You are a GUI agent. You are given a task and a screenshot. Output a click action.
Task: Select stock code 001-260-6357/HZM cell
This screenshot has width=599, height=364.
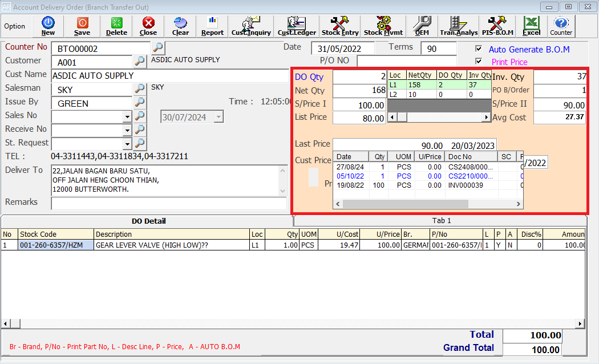point(56,245)
